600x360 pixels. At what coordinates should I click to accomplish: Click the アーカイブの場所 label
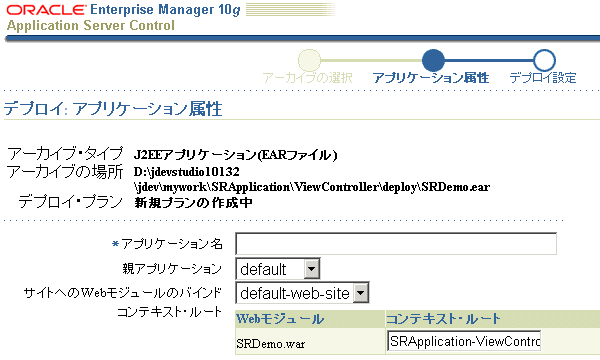(65, 172)
